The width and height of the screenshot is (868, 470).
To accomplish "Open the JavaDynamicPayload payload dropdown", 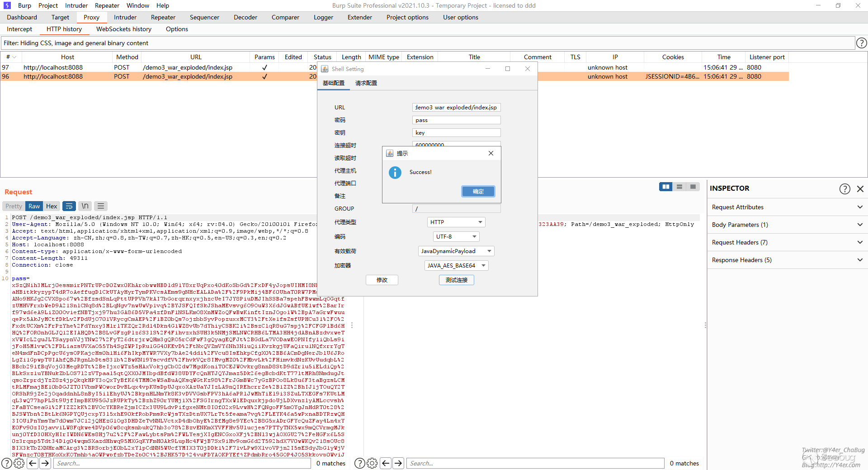I will (456, 251).
